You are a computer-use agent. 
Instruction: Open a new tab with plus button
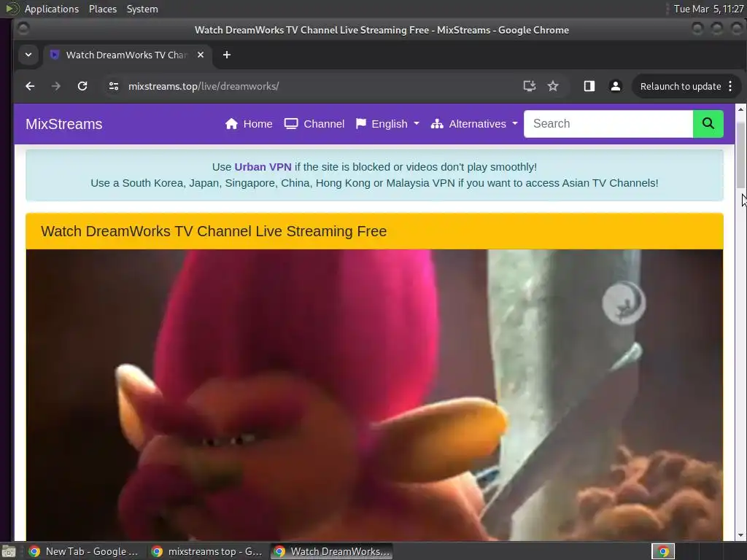pos(227,55)
